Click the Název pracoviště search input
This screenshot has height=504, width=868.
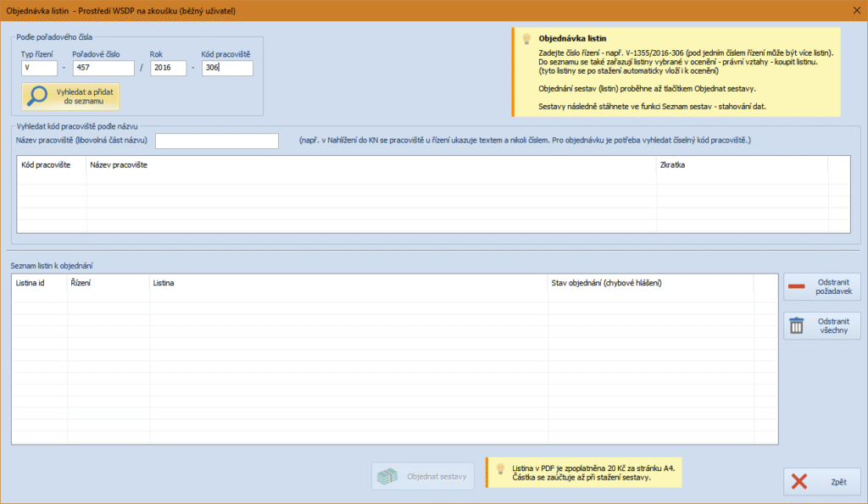point(217,141)
